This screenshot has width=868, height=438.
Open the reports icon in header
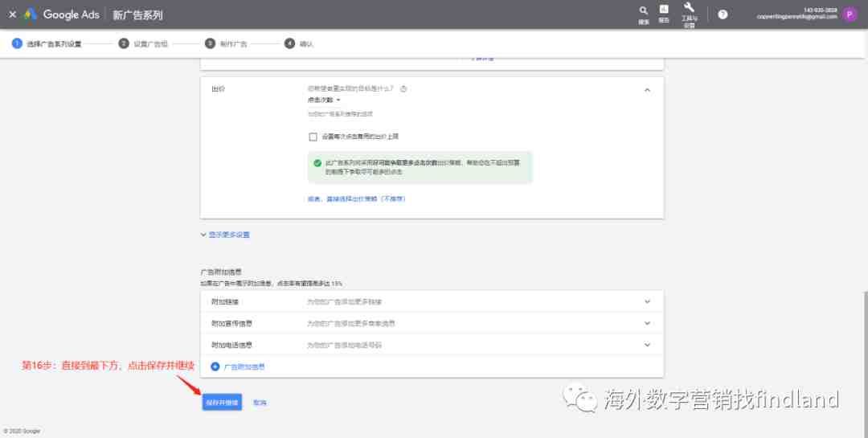[x=664, y=14]
